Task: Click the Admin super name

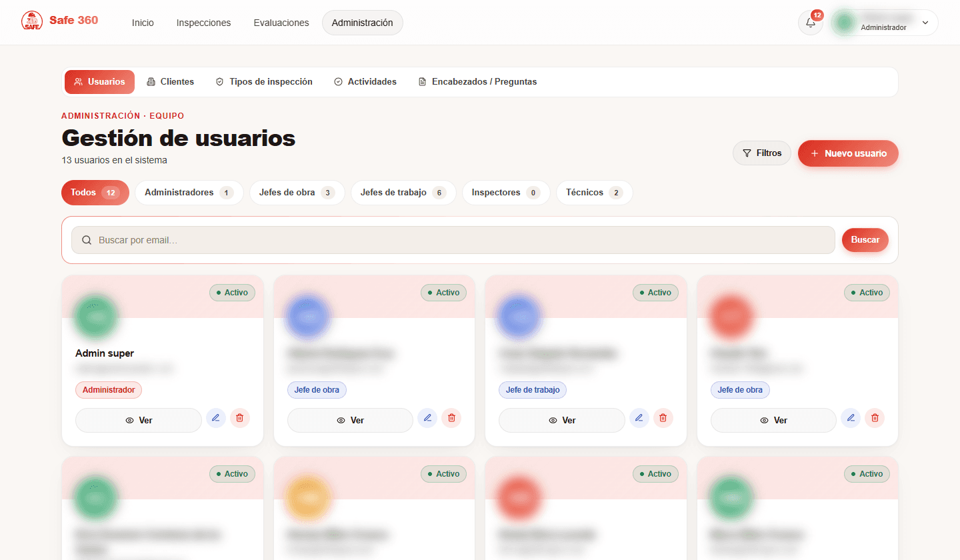Action: (105, 353)
